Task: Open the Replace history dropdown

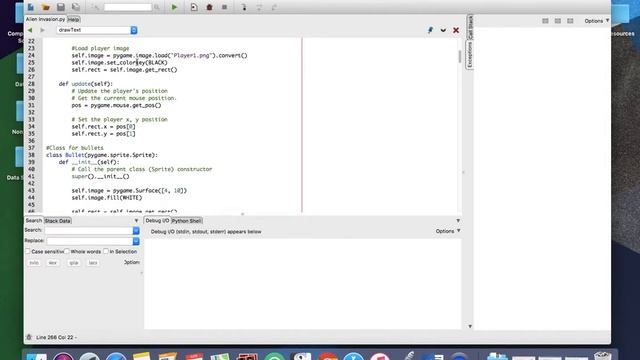Action: 136,241
